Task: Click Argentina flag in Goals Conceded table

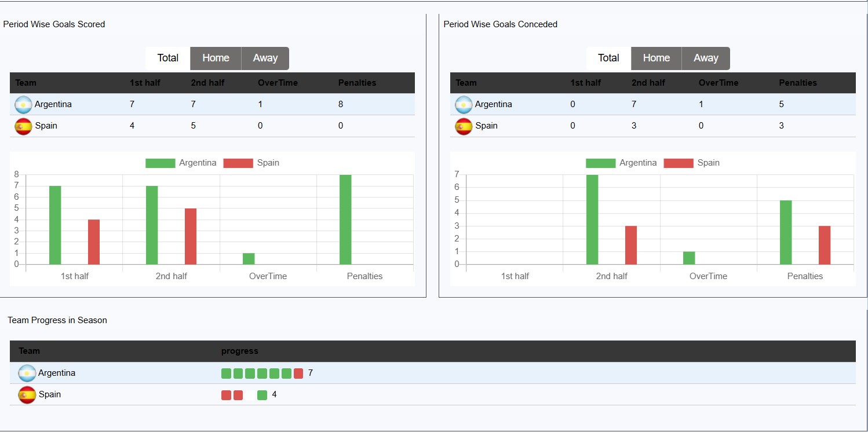Action: point(464,105)
